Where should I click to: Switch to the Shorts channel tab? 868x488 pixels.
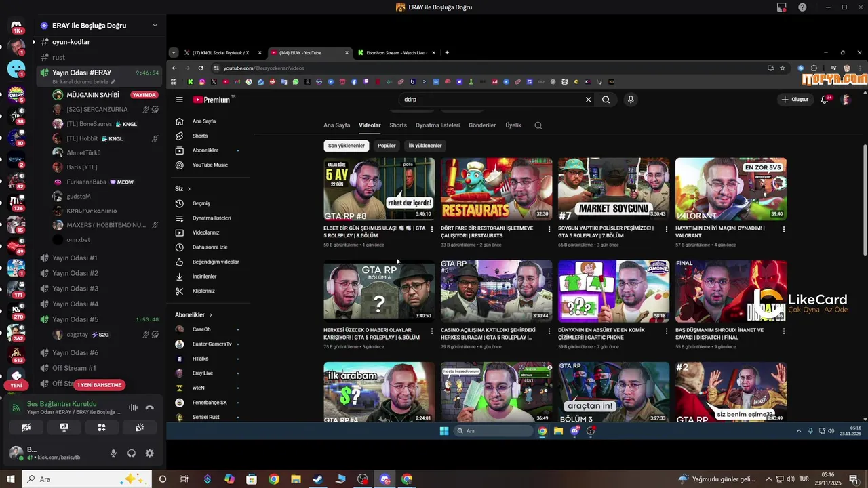398,125
